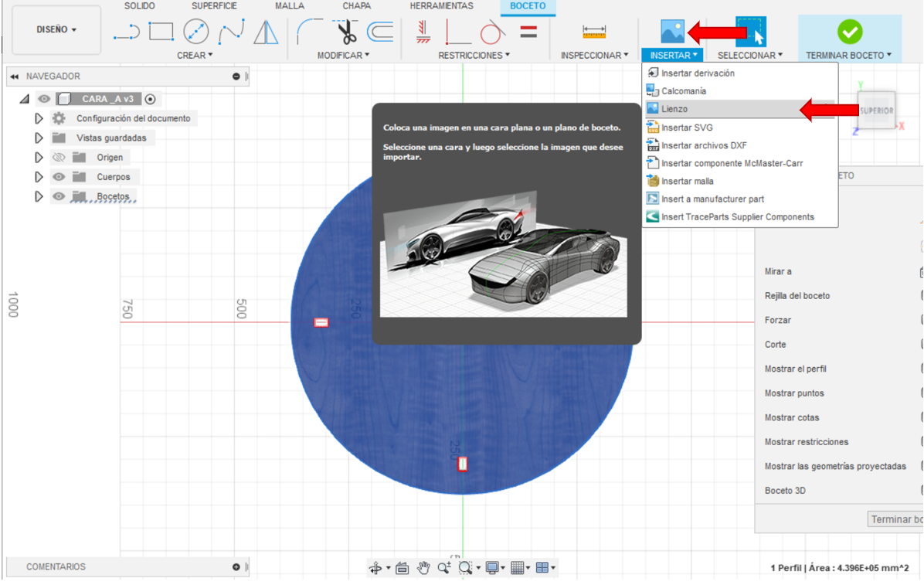Choose Lienzo from the Insertar menu
The height and width of the screenshot is (585, 924).
pyautogui.click(x=739, y=109)
